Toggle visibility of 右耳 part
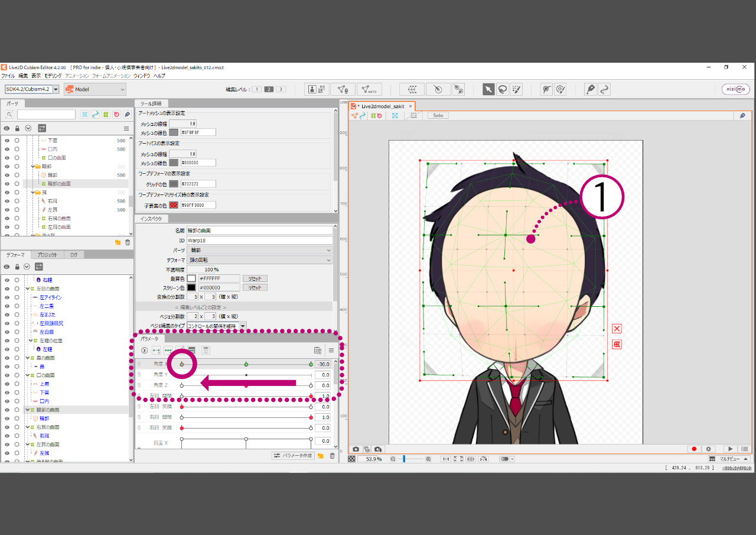 tap(7, 201)
